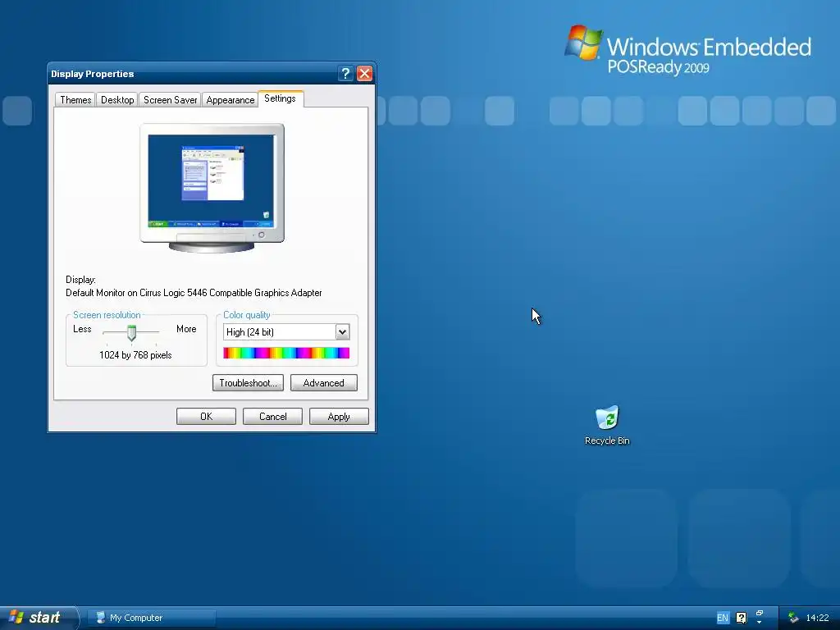The height and width of the screenshot is (630, 840).
Task: Click the Apply button
Action: pos(339,416)
